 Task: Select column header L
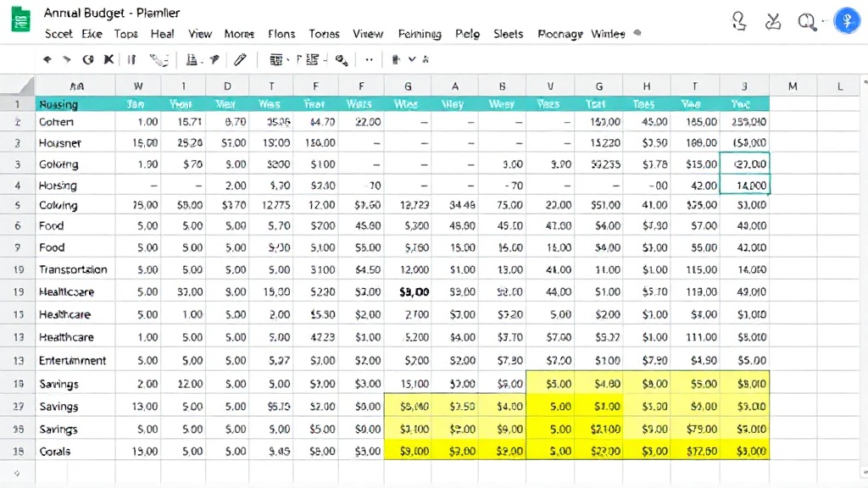[x=840, y=86]
